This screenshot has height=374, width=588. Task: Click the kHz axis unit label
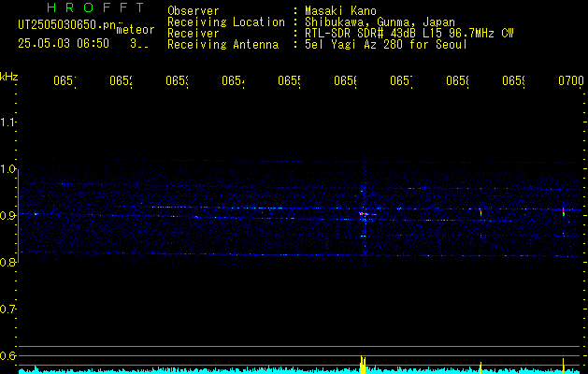8,77
